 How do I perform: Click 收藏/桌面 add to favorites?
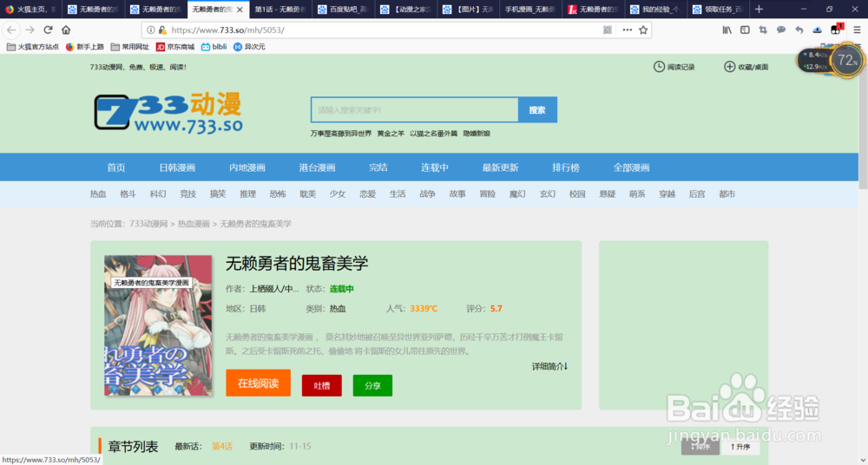pyautogui.click(x=746, y=67)
